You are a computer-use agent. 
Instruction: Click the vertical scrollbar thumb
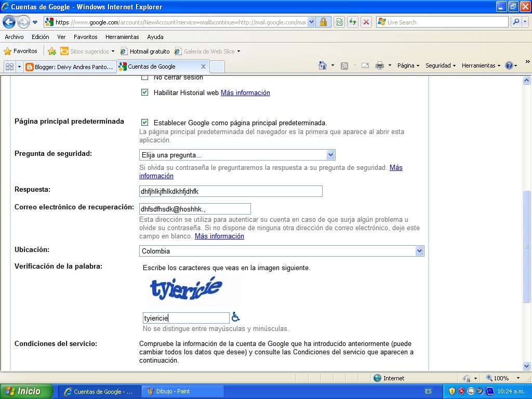pos(527,246)
